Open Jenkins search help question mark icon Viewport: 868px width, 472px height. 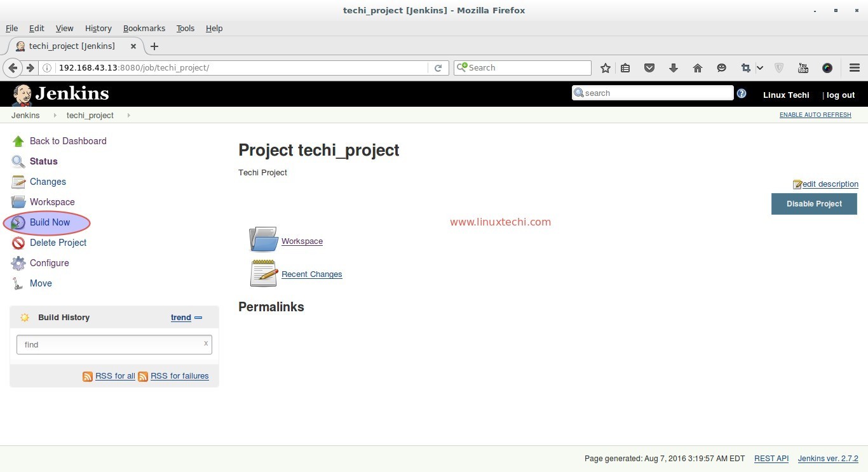point(741,93)
